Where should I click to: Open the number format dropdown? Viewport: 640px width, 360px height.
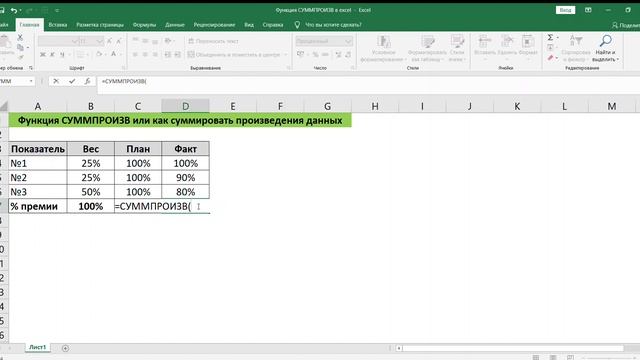(x=348, y=41)
